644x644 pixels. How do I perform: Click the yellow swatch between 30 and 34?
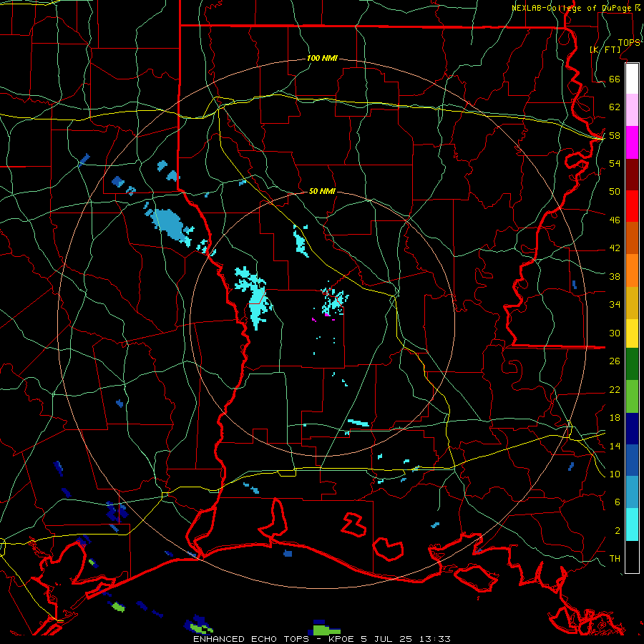tap(632, 333)
